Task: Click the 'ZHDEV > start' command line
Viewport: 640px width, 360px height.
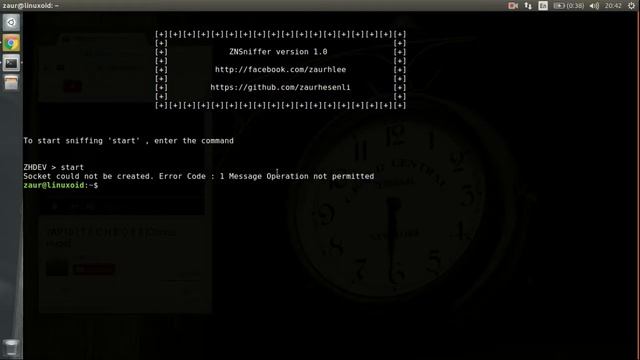Action: point(53,167)
